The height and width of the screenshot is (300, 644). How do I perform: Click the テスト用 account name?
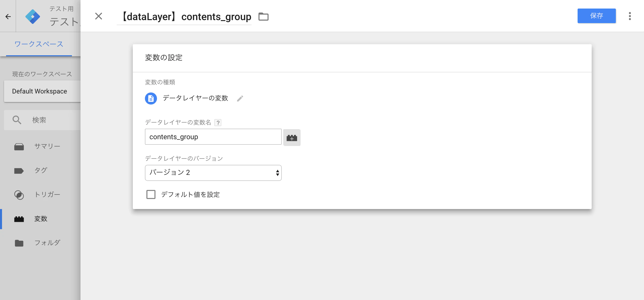pyautogui.click(x=61, y=9)
